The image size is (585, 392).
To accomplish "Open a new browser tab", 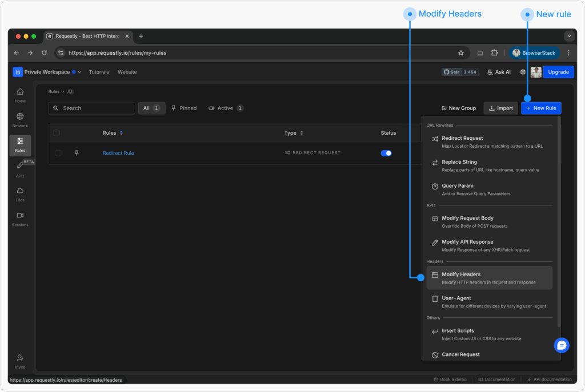I will coord(141,36).
